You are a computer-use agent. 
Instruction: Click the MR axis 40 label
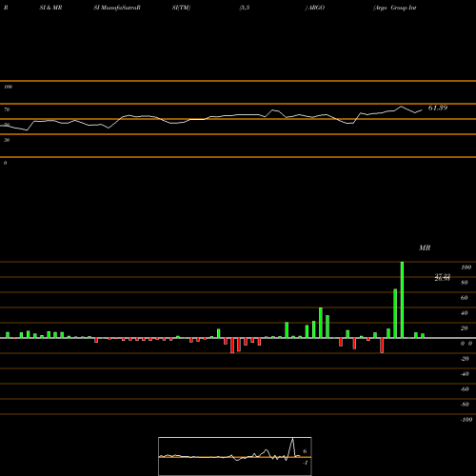pos(465,313)
